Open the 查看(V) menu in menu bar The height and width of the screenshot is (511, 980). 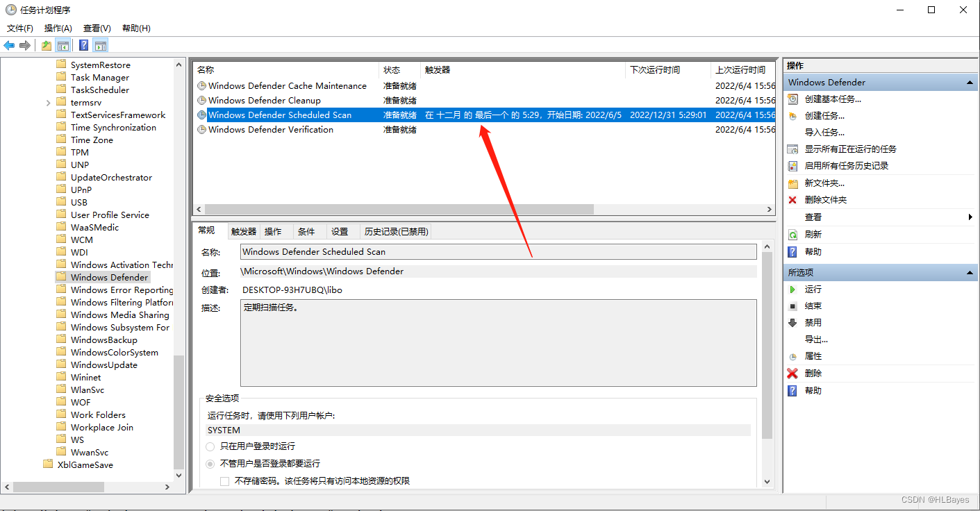click(x=97, y=28)
